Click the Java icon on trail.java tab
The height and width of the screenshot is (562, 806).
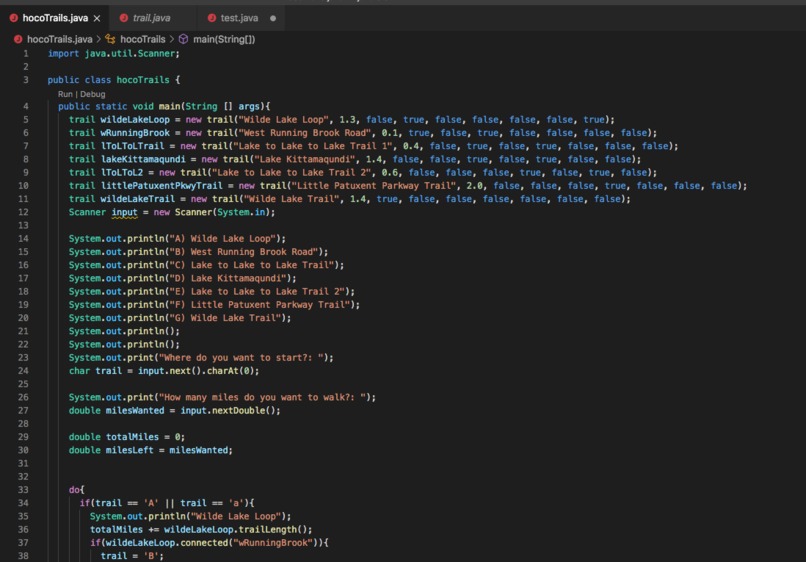pyautogui.click(x=123, y=18)
